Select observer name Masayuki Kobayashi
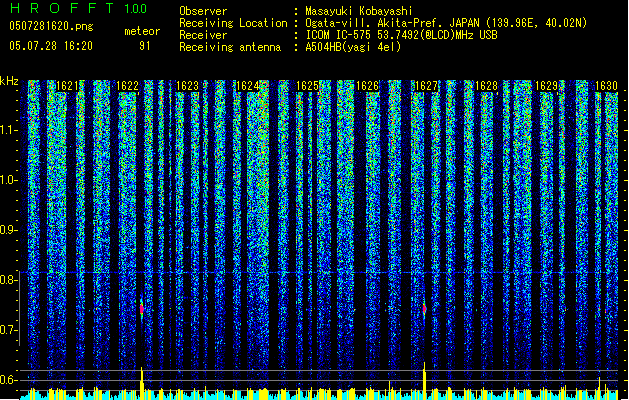The width and height of the screenshot is (629, 400). pos(359,11)
